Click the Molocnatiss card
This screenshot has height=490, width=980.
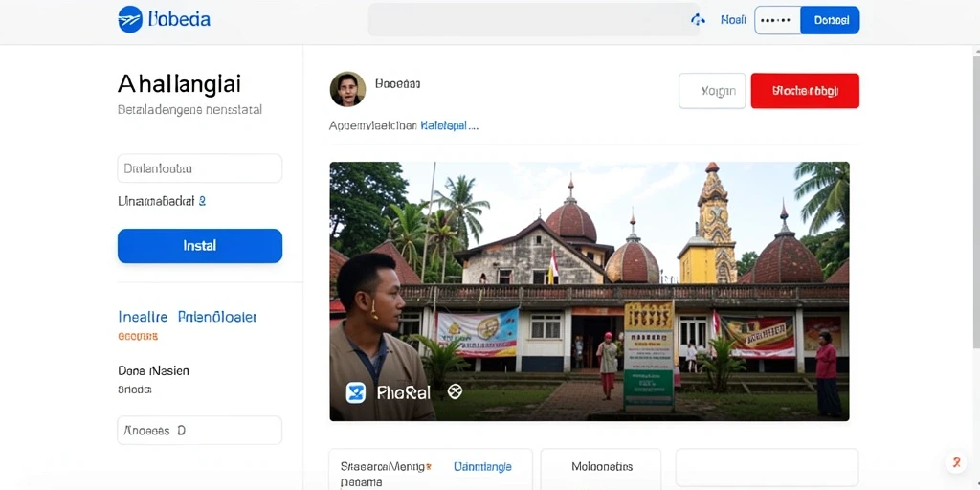601,469
